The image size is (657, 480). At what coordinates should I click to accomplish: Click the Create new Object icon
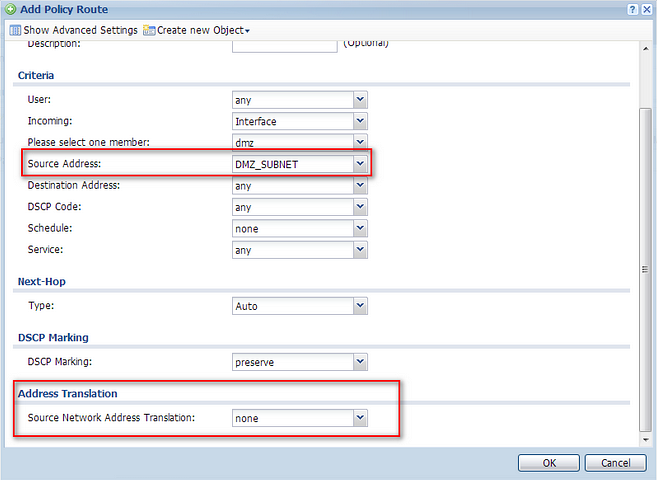[x=149, y=30]
